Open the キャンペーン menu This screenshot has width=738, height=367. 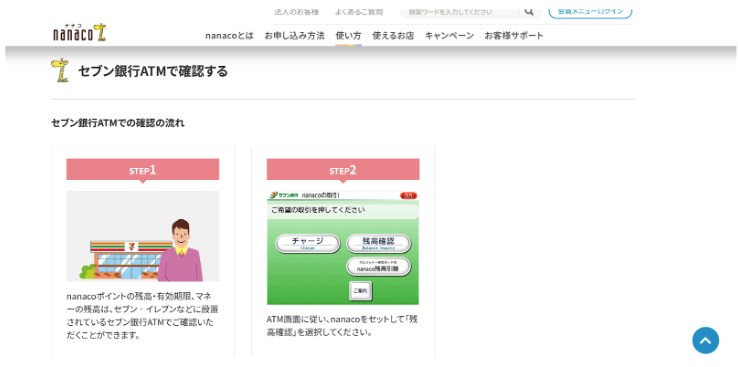[x=449, y=35]
